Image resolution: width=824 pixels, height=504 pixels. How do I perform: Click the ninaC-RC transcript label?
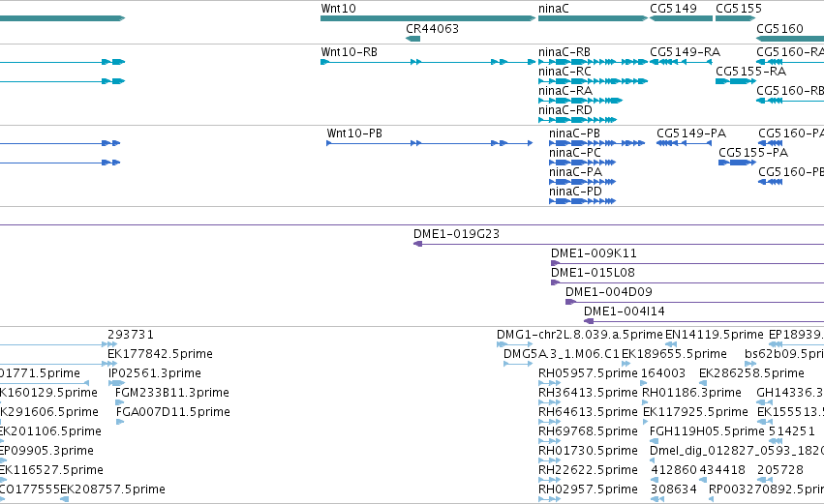coord(565,72)
